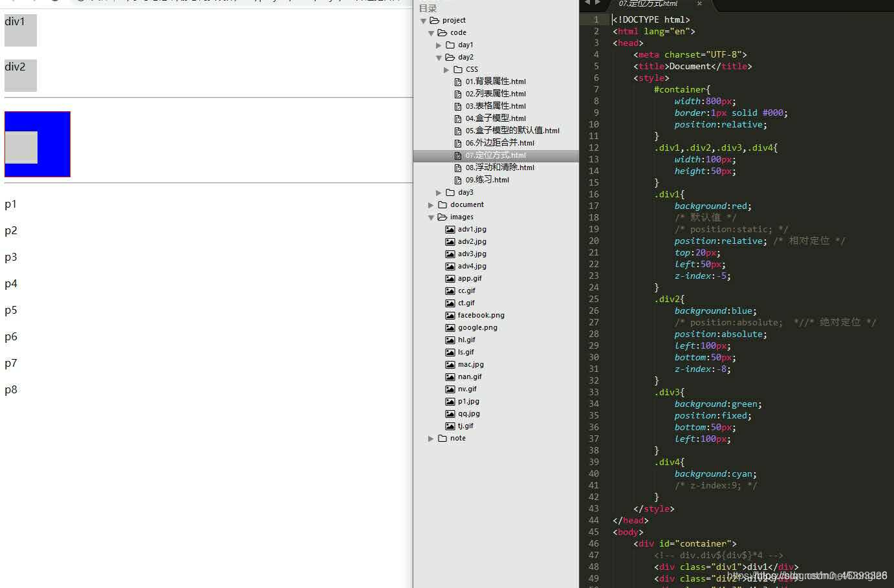
Task: Click the background:cyan declaration in code
Action: pyautogui.click(x=715, y=474)
